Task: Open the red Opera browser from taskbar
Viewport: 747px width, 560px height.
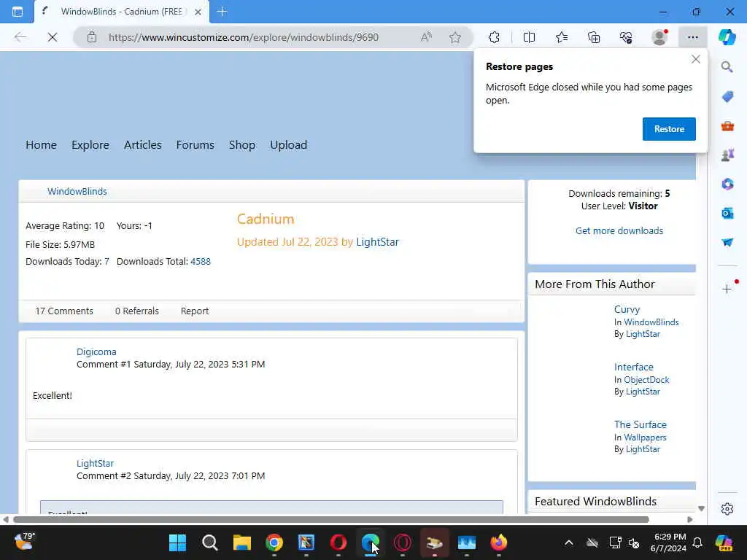Action: [338, 542]
